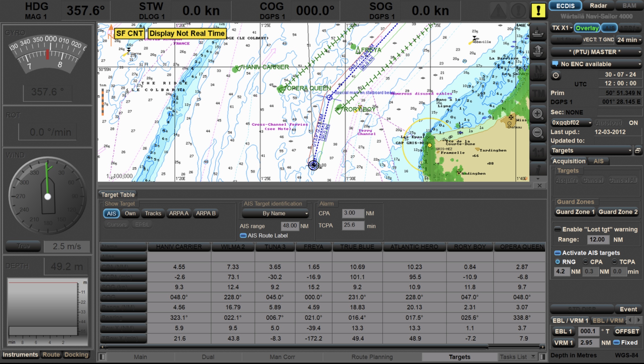Screen dimensions: 644x364
Task: Click the speech bubble ENC message icon
Action: pos(555,64)
